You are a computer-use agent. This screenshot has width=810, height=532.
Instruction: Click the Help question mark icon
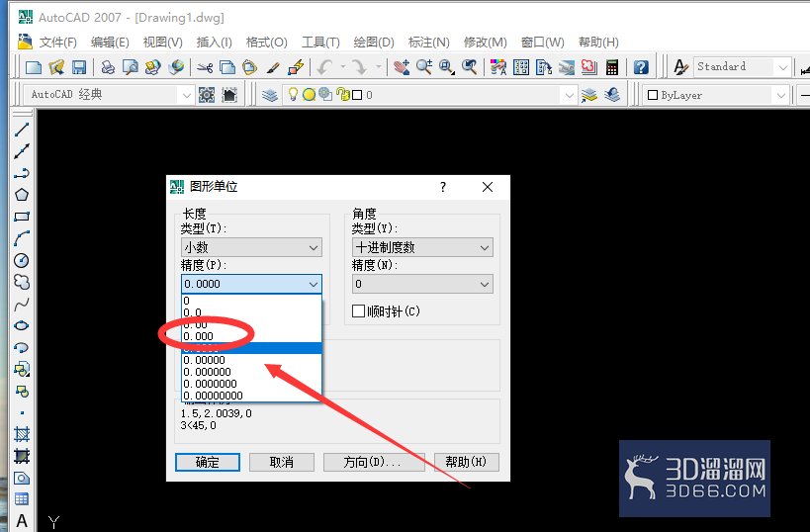click(641, 67)
